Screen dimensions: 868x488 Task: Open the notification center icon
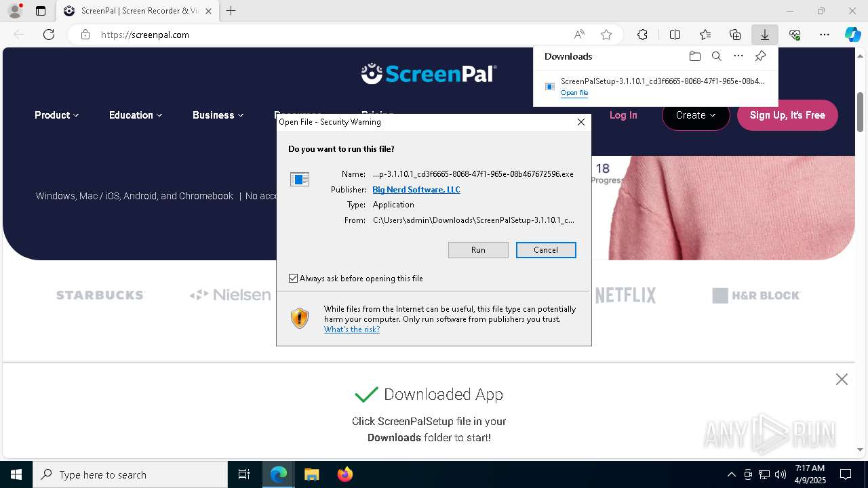click(x=846, y=474)
